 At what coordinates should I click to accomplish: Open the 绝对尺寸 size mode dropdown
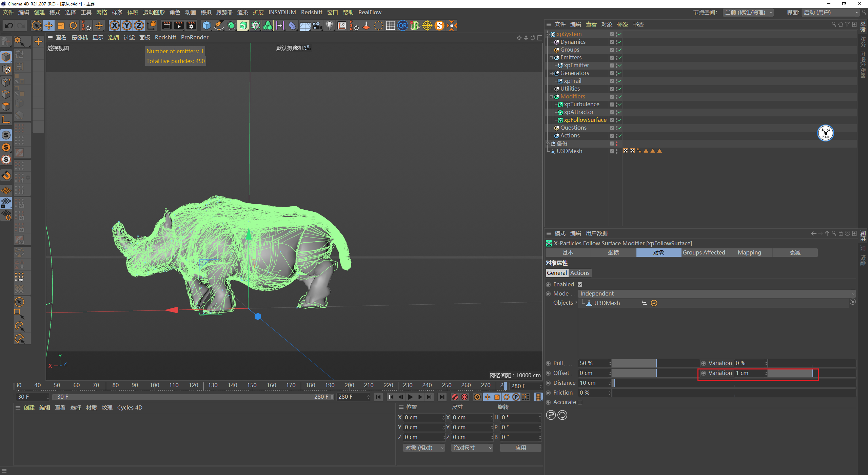(x=472, y=448)
